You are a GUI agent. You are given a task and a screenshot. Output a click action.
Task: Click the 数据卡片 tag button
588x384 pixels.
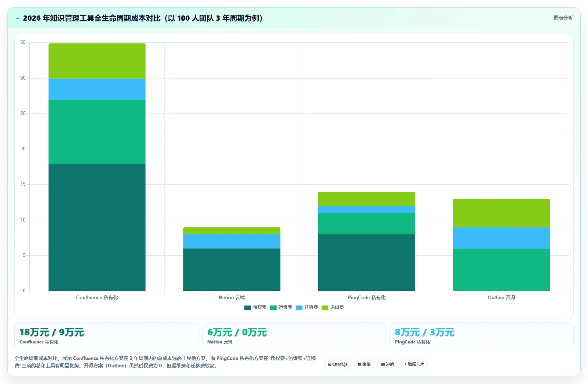click(x=414, y=364)
